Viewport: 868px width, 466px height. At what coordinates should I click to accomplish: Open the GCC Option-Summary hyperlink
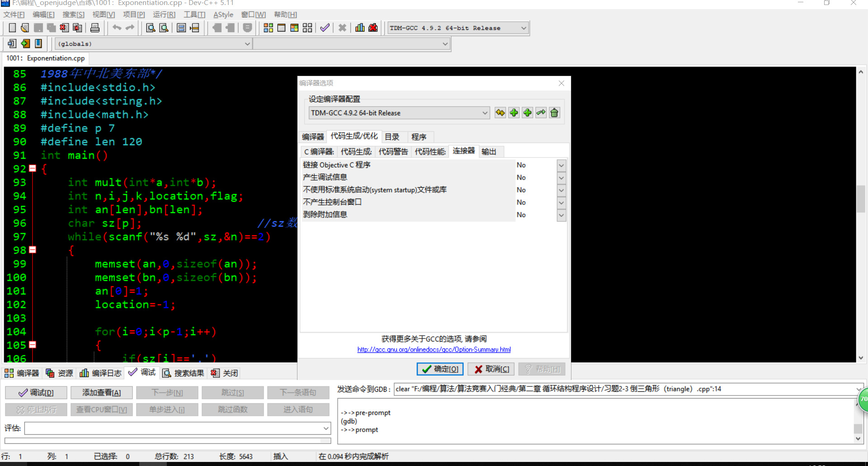tap(434, 349)
